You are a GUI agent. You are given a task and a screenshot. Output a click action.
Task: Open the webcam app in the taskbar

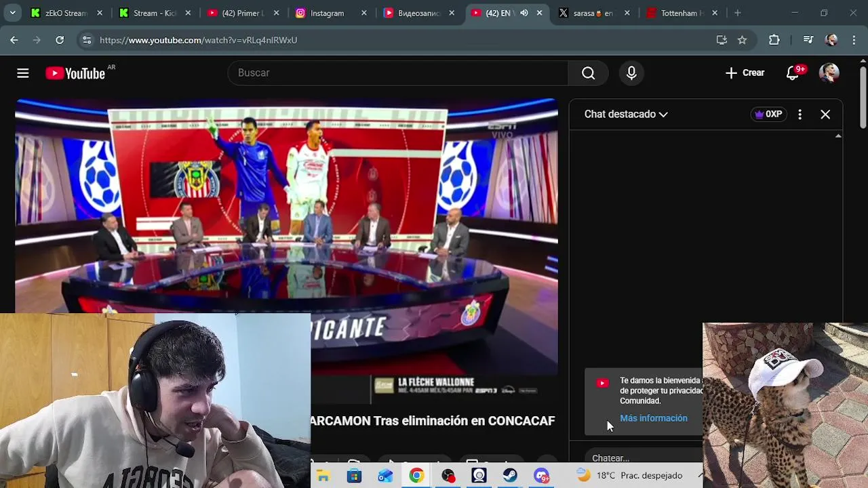(x=479, y=476)
